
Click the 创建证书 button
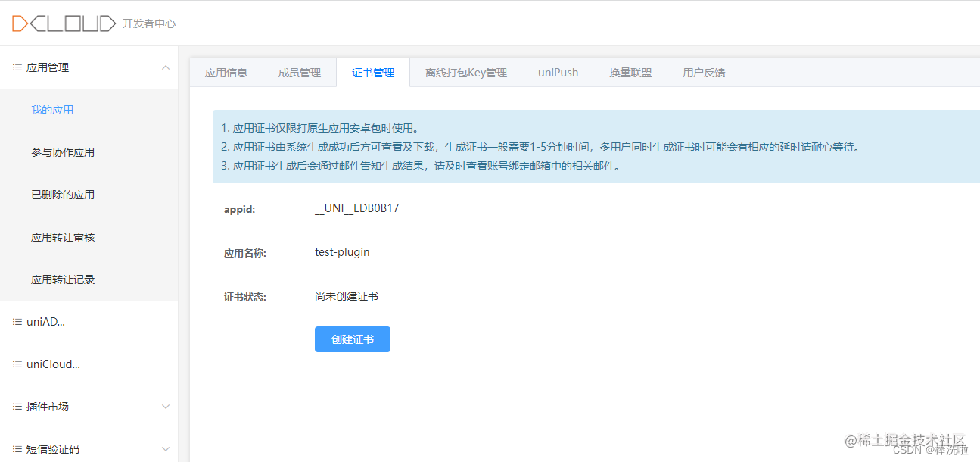[352, 339]
